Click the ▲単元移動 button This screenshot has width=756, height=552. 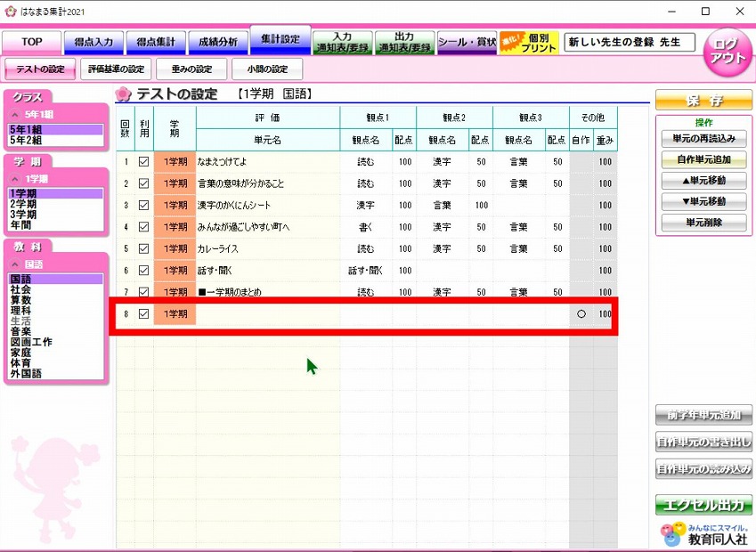tap(704, 181)
